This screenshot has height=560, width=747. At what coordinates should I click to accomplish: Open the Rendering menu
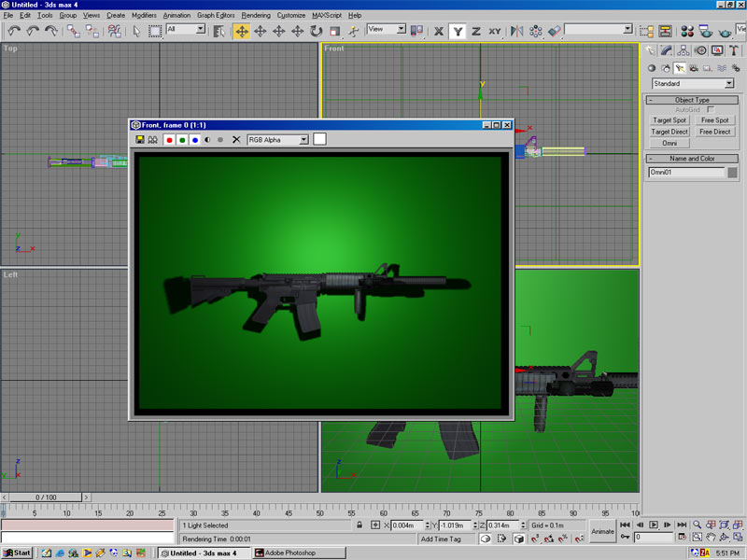[x=256, y=16]
